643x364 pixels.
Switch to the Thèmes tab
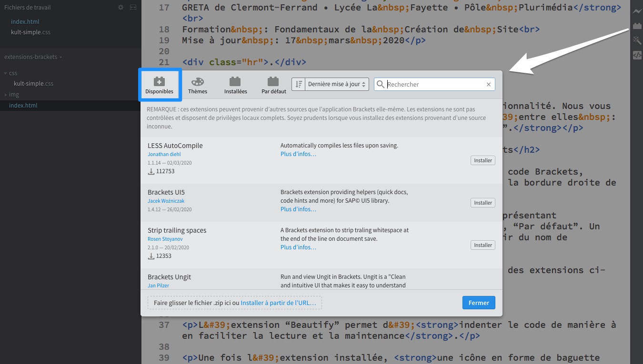coord(197,85)
